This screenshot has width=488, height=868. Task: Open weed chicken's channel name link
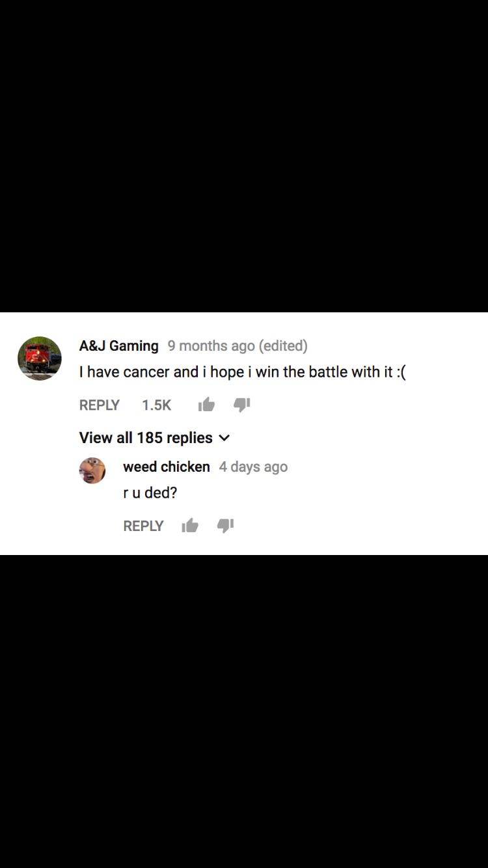pos(167,467)
